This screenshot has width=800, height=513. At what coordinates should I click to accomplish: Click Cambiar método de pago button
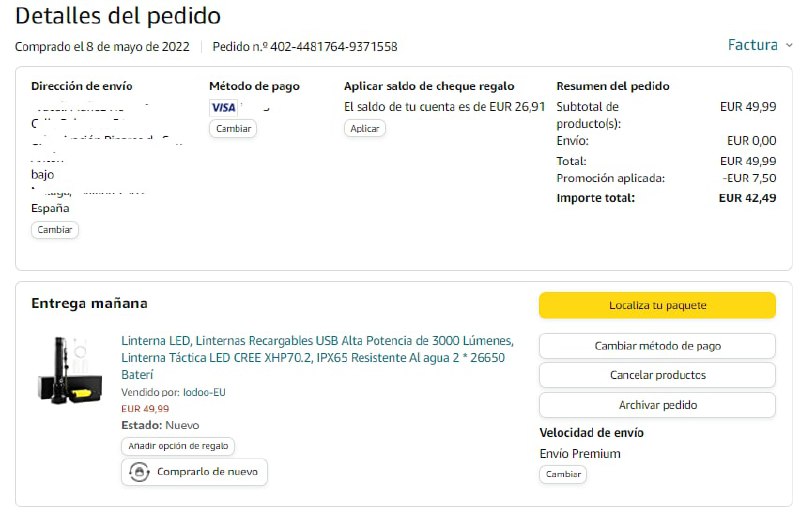657,346
